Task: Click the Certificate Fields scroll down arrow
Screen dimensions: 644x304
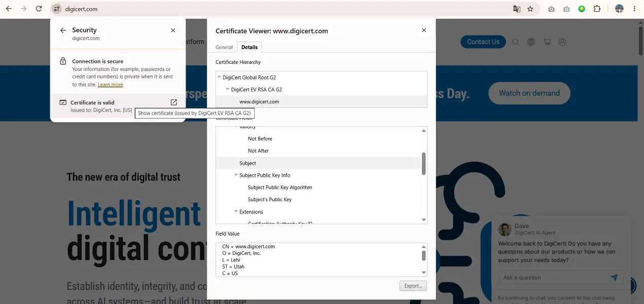Action: click(424, 220)
